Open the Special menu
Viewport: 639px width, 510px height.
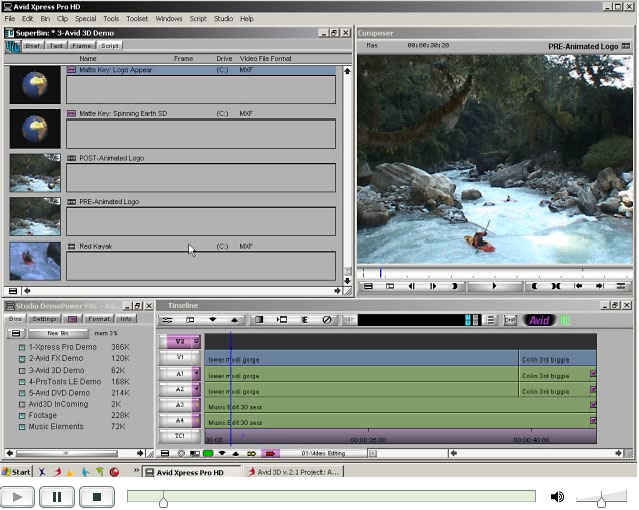(x=86, y=19)
